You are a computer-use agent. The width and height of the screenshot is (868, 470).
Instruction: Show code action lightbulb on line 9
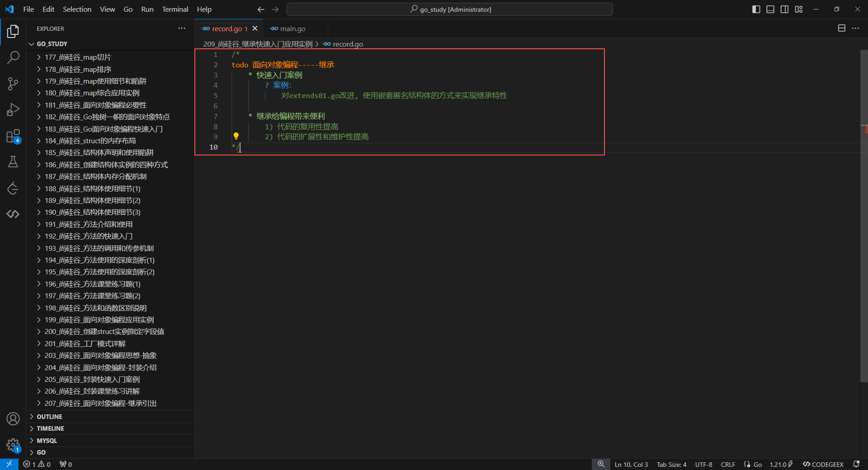click(236, 136)
